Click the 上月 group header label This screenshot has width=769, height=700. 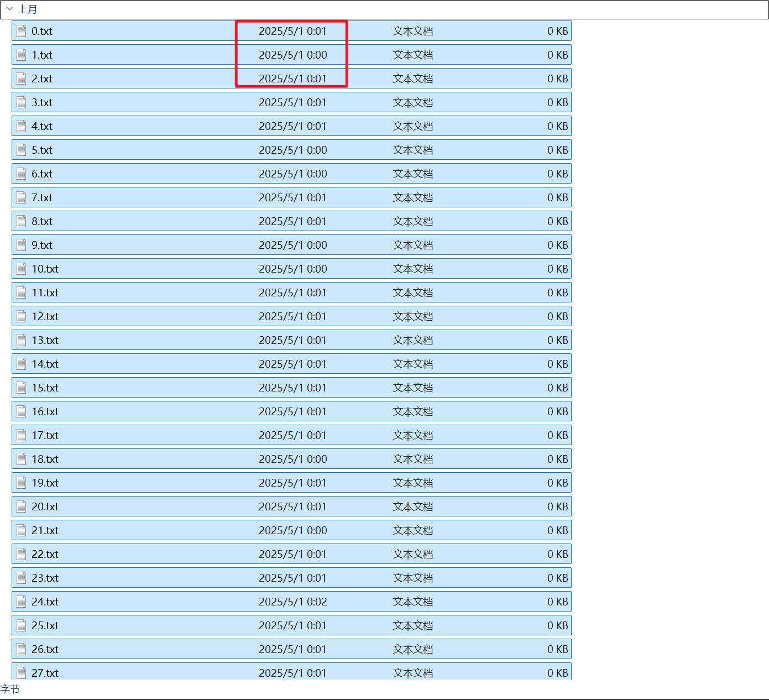(x=28, y=9)
